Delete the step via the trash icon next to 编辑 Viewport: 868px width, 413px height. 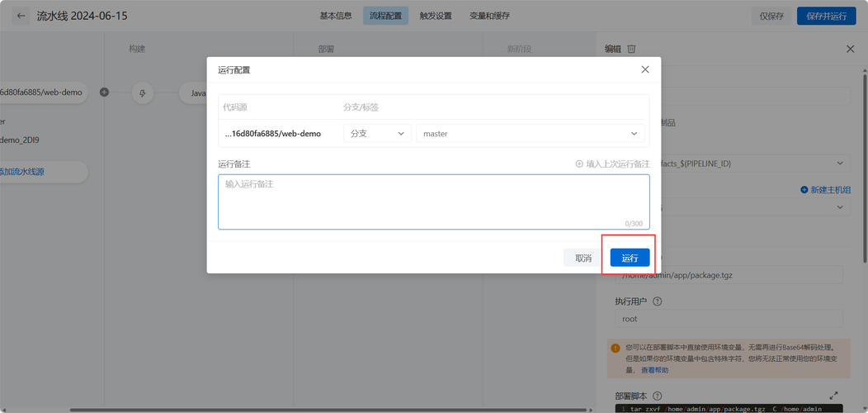click(631, 49)
